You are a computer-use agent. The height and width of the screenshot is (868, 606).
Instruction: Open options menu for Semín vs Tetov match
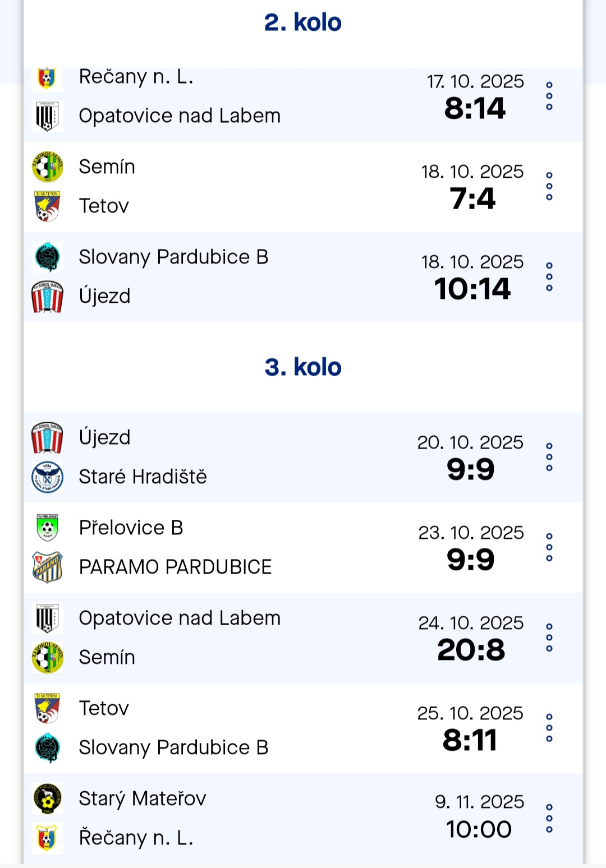coord(549,187)
